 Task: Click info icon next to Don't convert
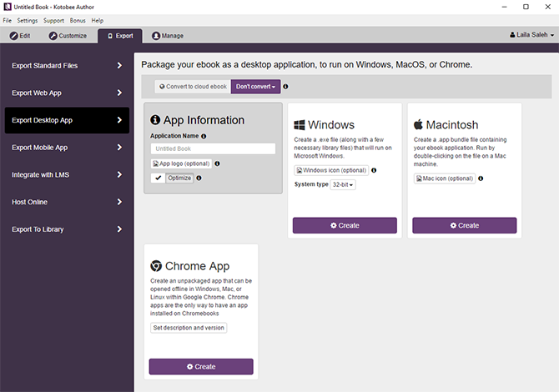click(x=285, y=86)
